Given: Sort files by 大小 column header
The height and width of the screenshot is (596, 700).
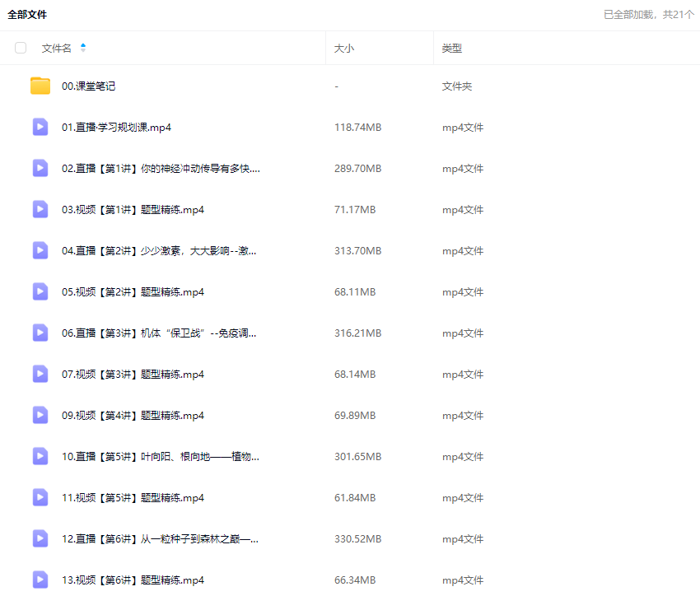Looking at the screenshot, I should tap(344, 49).
